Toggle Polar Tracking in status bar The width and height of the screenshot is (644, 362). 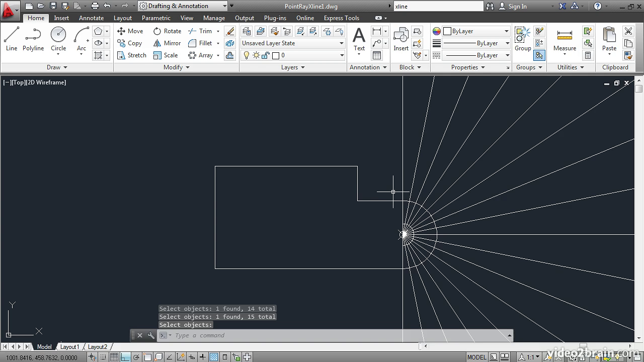tap(136, 357)
